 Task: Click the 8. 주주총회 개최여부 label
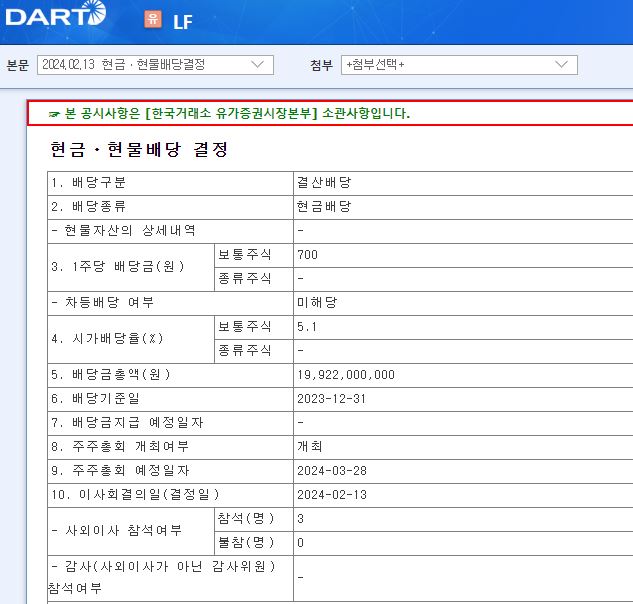click(120, 447)
